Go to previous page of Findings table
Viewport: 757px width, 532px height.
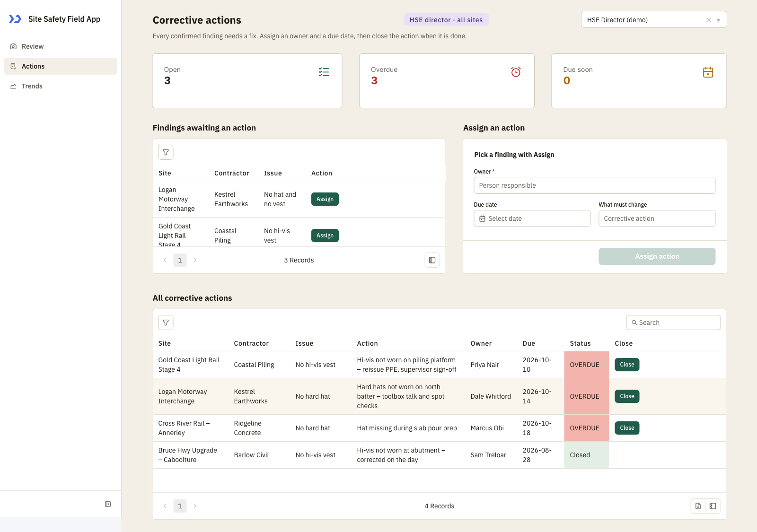pyautogui.click(x=165, y=260)
